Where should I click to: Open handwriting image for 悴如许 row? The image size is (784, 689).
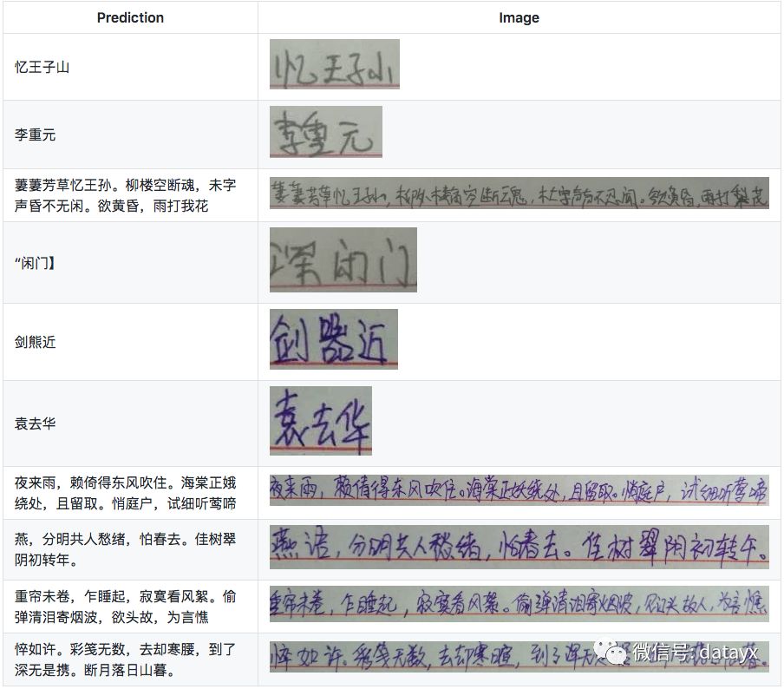point(519,657)
